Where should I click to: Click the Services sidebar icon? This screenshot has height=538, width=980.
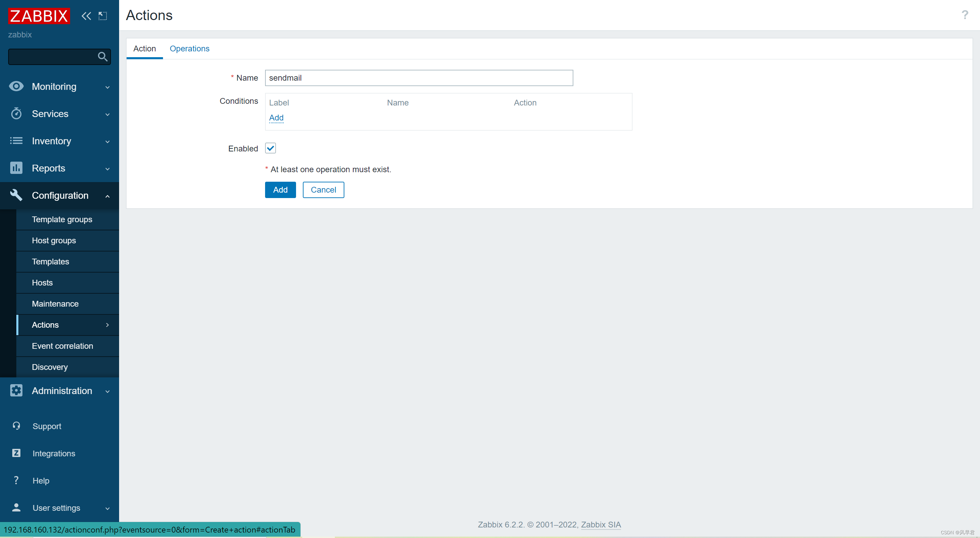point(16,113)
